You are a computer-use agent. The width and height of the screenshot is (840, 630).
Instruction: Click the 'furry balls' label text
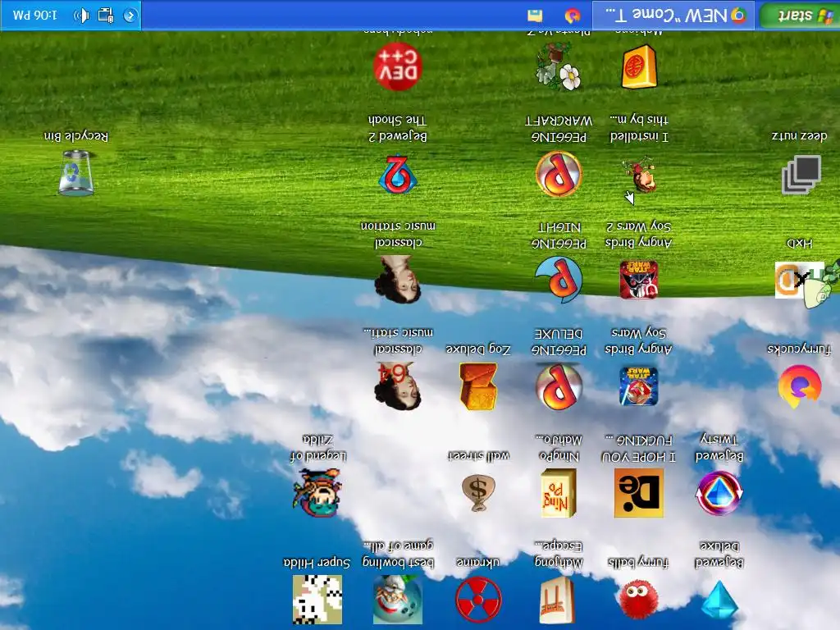[638, 563]
